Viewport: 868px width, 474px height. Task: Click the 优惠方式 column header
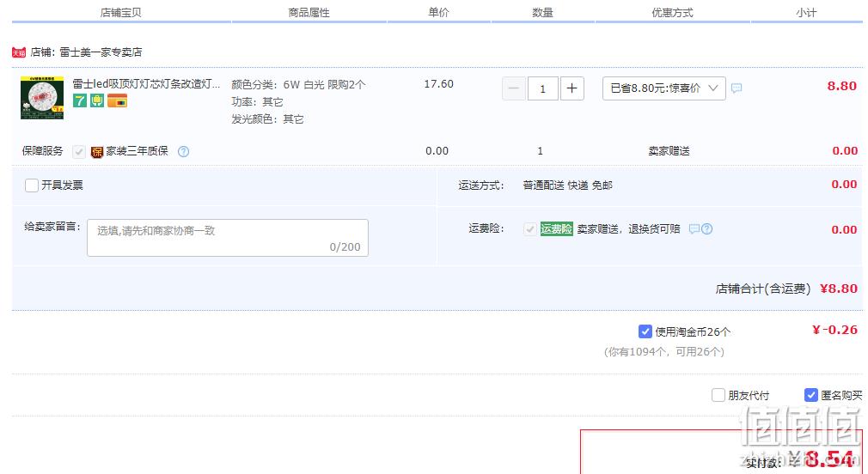[672, 12]
